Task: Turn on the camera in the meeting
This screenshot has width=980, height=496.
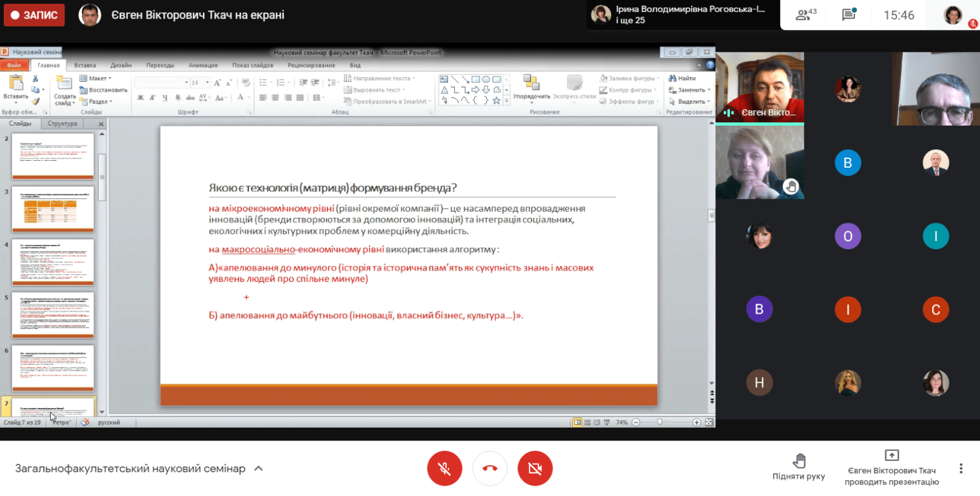Action: 535,469
